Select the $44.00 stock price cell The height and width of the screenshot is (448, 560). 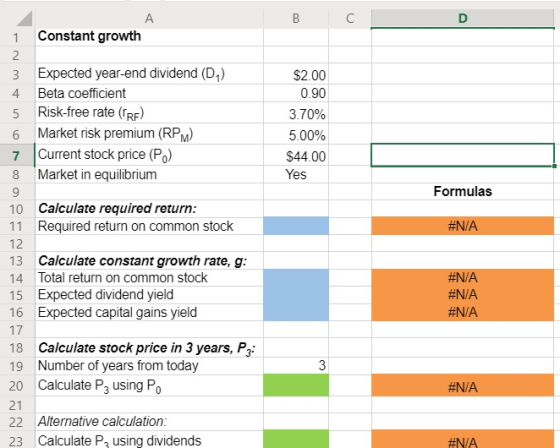[x=296, y=156]
